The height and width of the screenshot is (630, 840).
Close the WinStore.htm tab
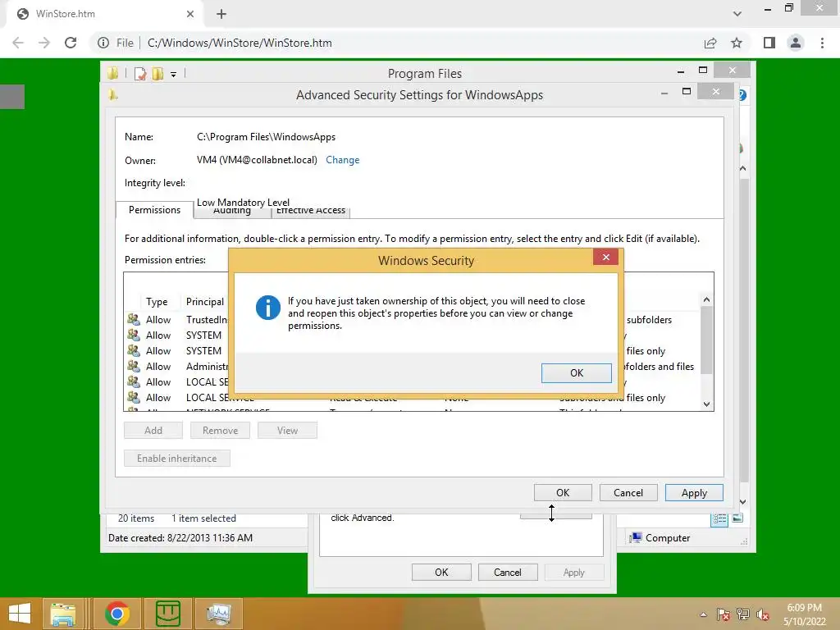coord(190,14)
